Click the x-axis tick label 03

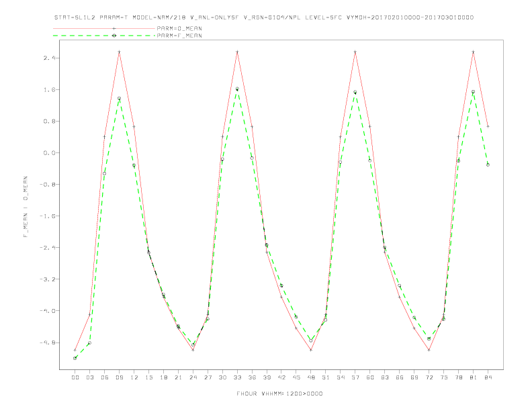pyautogui.click(x=90, y=377)
